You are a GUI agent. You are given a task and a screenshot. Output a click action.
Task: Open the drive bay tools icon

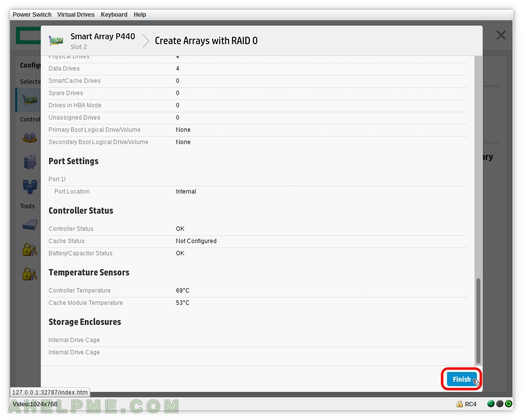click(x=30, y=224)
